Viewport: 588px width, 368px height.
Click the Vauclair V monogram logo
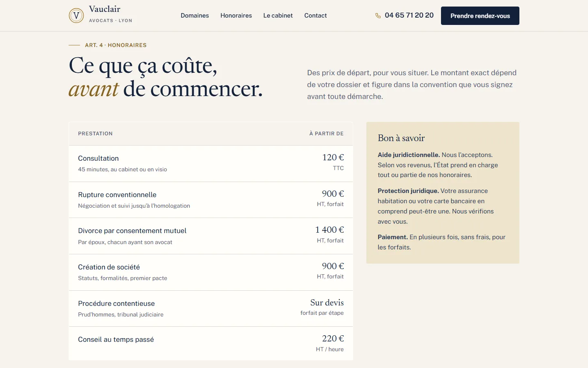pyautogui.click(x=76, y=16)
